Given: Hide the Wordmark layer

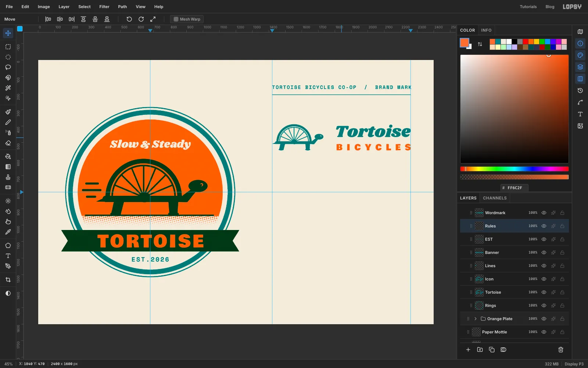Looking at the screenshot, I should point(544,213).
